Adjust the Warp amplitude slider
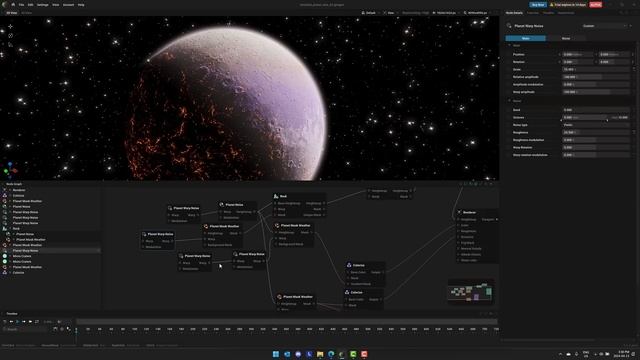This screenshot has height=360, width=640. coord(596,92)
